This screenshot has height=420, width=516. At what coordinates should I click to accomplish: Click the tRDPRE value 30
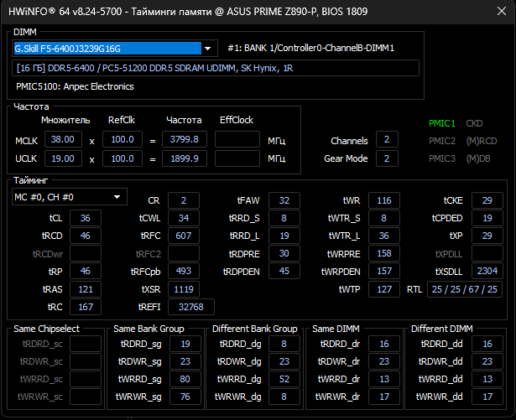[284, 253]
